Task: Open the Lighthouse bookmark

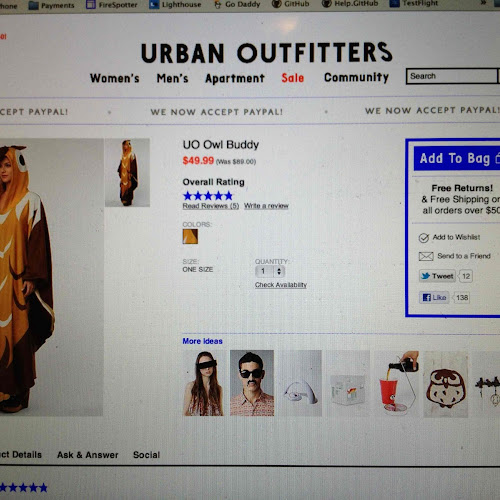Action: 175,4
